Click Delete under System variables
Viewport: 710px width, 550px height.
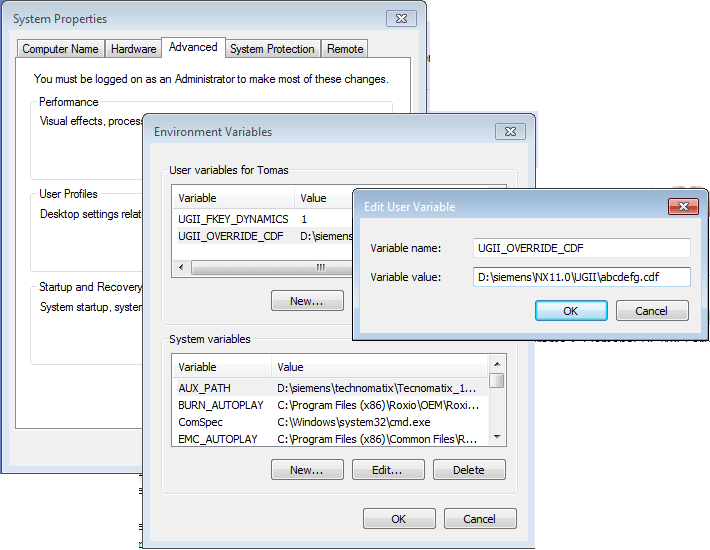[x=469, y=470]
